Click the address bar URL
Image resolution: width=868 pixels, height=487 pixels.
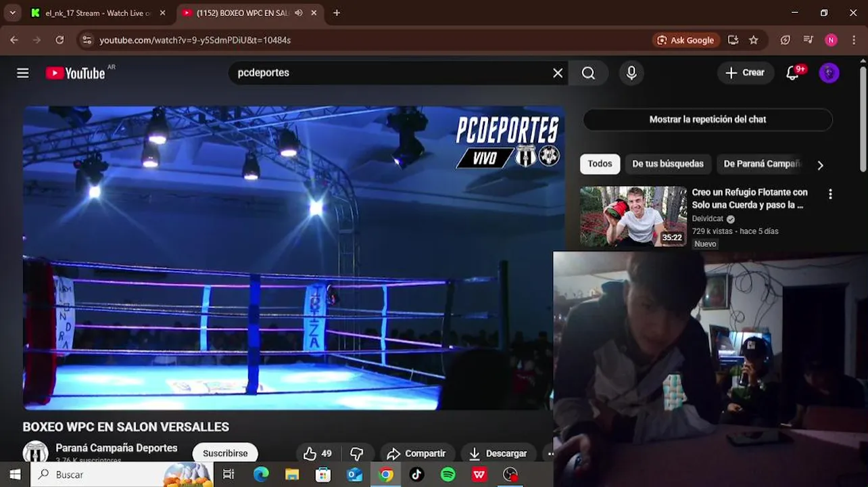195,40
